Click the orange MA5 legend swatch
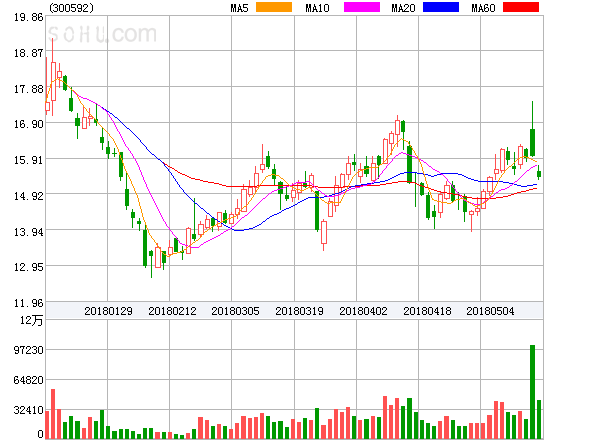This screenshot has height=440, width=600. (274, 7)
